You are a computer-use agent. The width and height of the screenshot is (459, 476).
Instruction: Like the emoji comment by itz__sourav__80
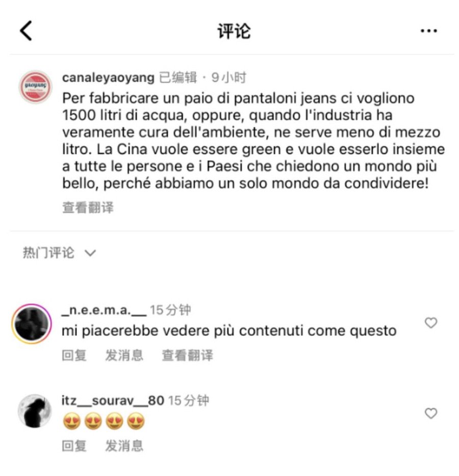pyautogui.click(x=431, y=413)
